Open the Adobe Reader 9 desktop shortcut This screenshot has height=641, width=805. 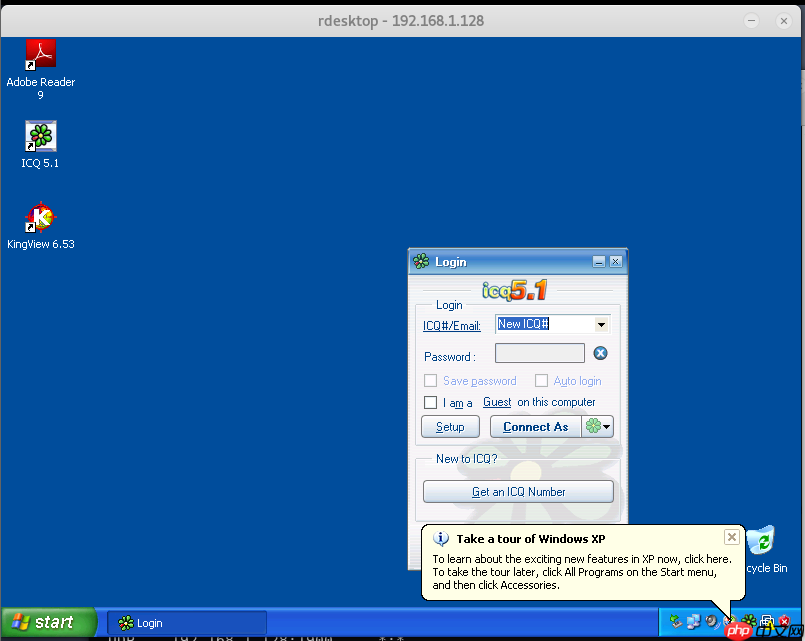[x=40, y=55]
